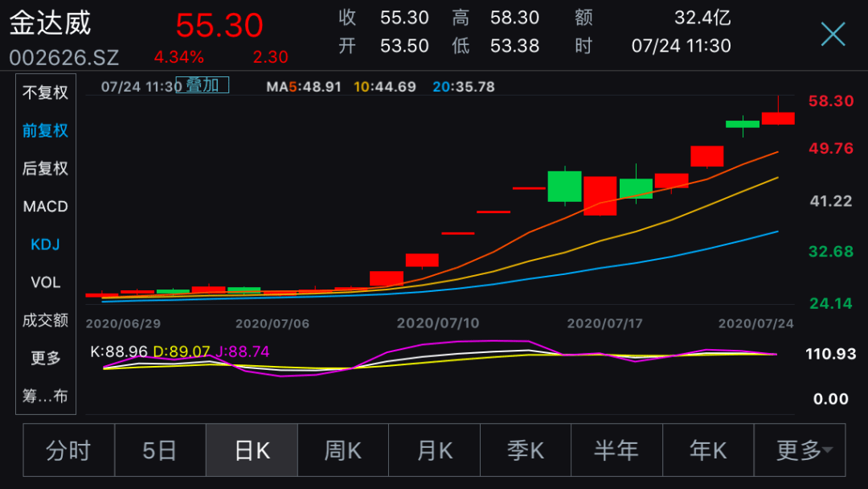The image size is (868, 489).
Task: Click KDJ scale value 110.93
Action: [831, 354]
